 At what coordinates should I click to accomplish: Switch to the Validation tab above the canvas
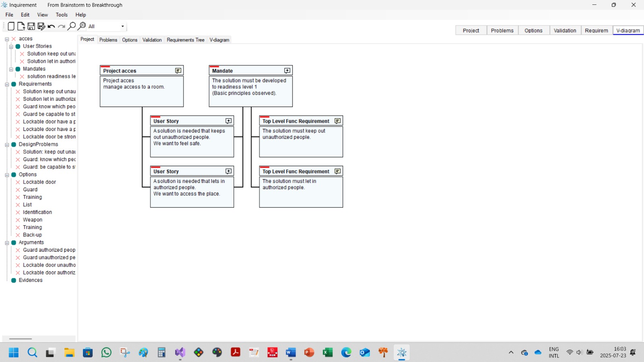pos(152,40)
